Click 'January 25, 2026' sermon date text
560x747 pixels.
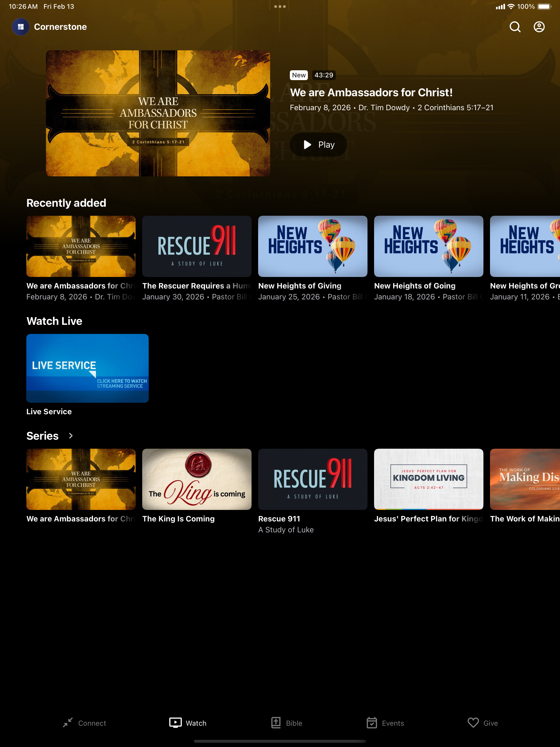coord(289,296)
